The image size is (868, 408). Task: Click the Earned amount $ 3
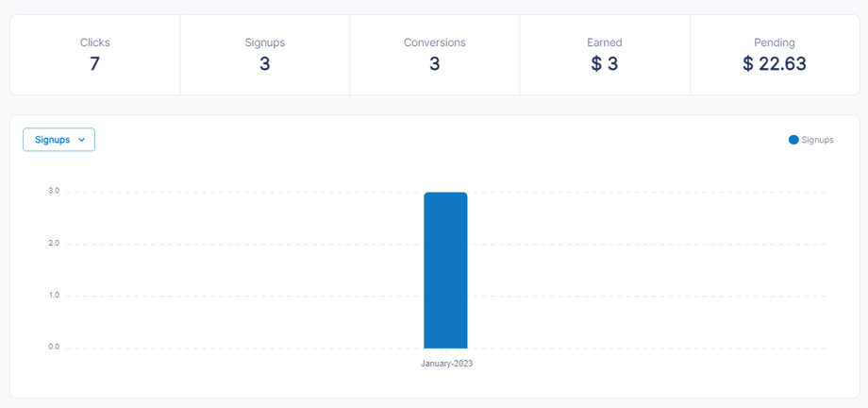[605, 64]
